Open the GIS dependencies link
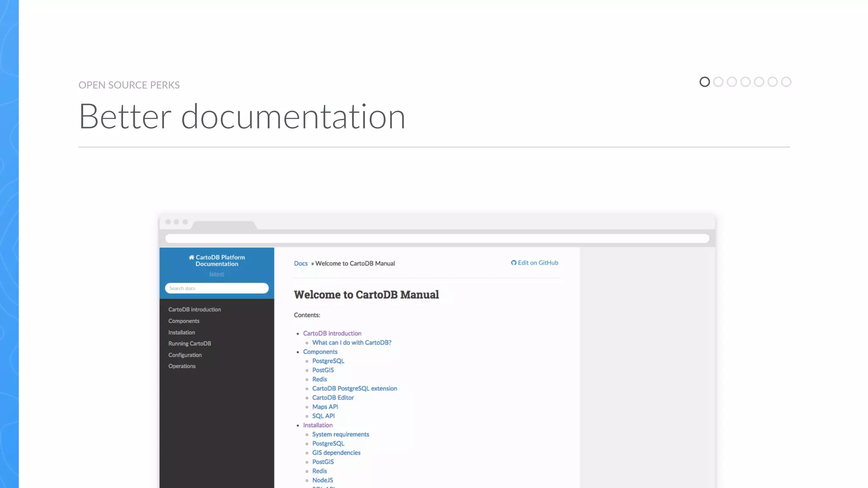The width and height of the screenshot is (868, 488). pos(337,453)
